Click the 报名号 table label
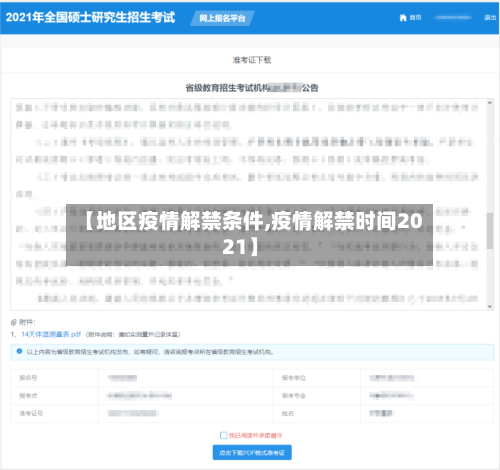This screenshot has width=500, height=470. (28, 378)
